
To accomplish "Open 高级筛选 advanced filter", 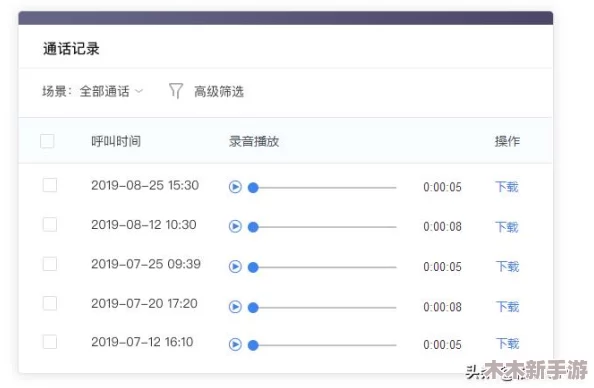I will click(x=219, y=91).
